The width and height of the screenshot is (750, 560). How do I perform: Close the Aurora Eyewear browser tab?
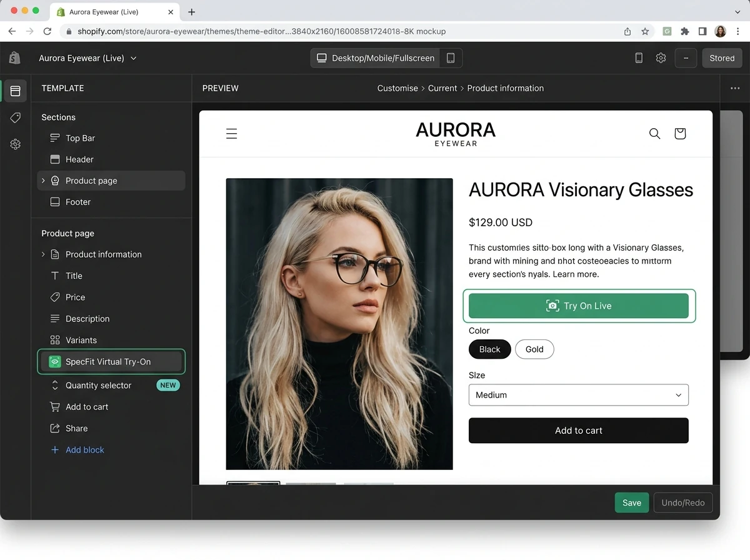171,12
